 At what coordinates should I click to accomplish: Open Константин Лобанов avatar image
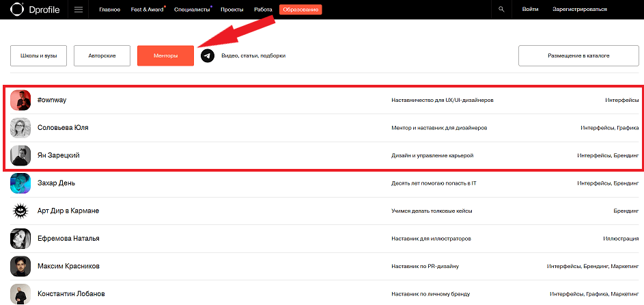(20, 294)
